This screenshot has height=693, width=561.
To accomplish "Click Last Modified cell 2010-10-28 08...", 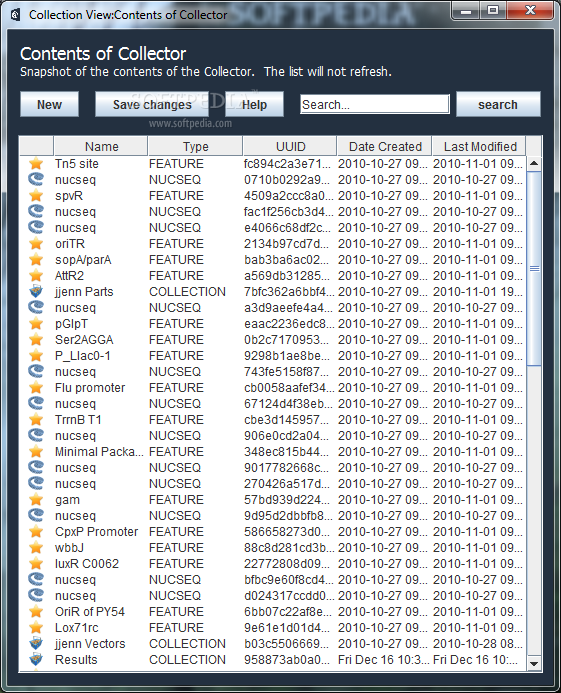I will [478, 644].
